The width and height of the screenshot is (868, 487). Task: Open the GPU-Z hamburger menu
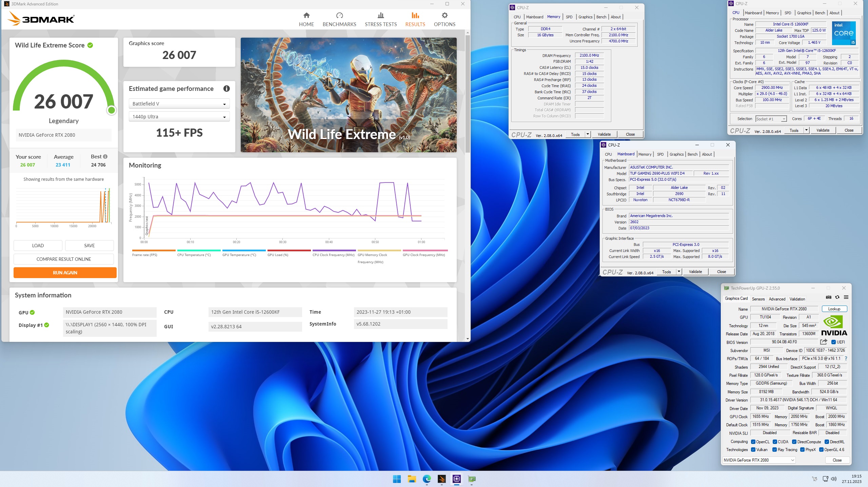click(x=846, y=297)
